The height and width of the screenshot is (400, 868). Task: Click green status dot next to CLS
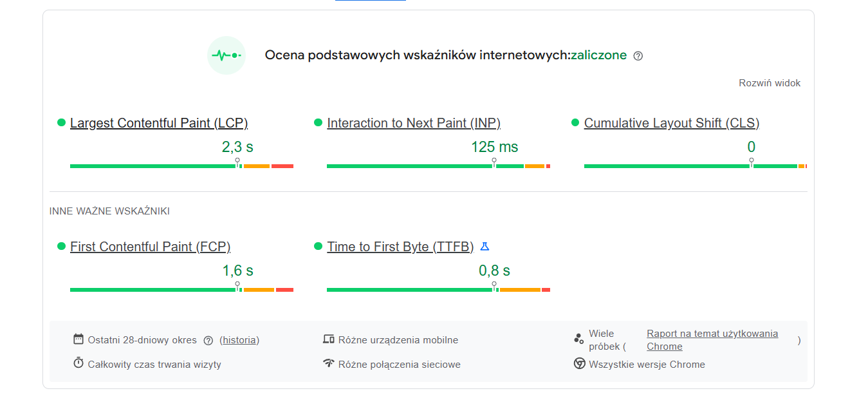tap(575, 122)
